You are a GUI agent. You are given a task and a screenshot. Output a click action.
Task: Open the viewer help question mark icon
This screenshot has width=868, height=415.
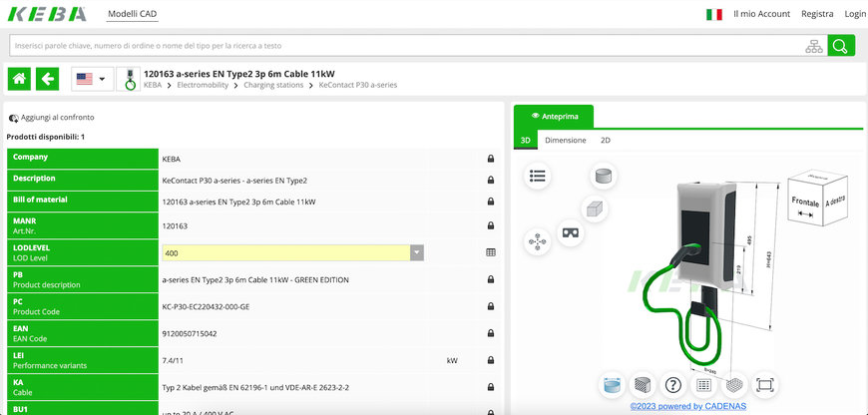pos(672,384)
